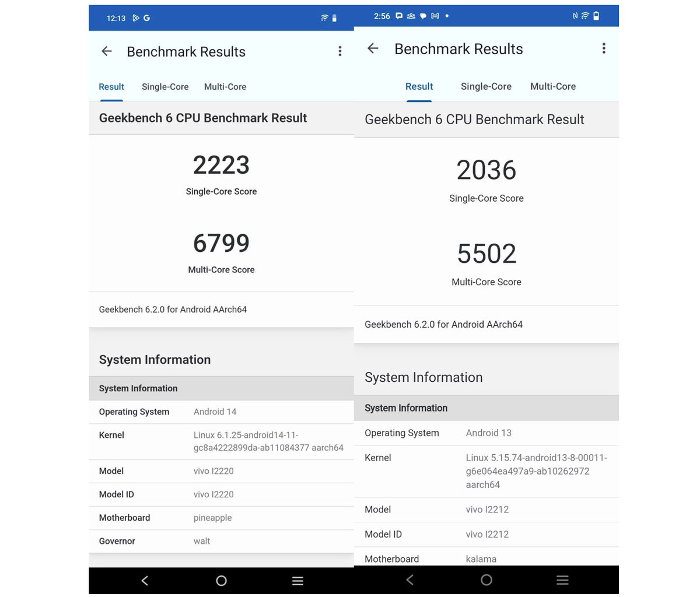Tap battery icon in right status bar
Image resolution: width=700 pixels, height=597 pixels.
coord(596,16)
